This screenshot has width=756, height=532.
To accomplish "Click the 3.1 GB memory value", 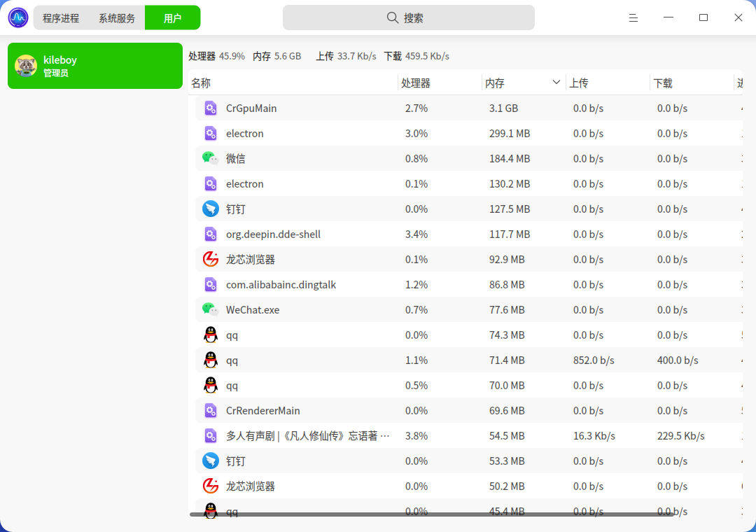I will [x=503, y=108].
